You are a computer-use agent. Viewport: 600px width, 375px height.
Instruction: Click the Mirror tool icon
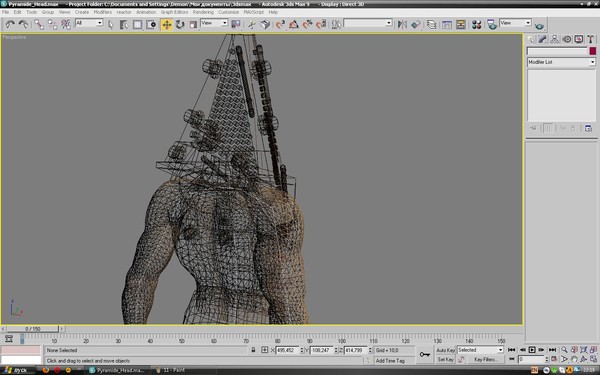click(402, 24)
